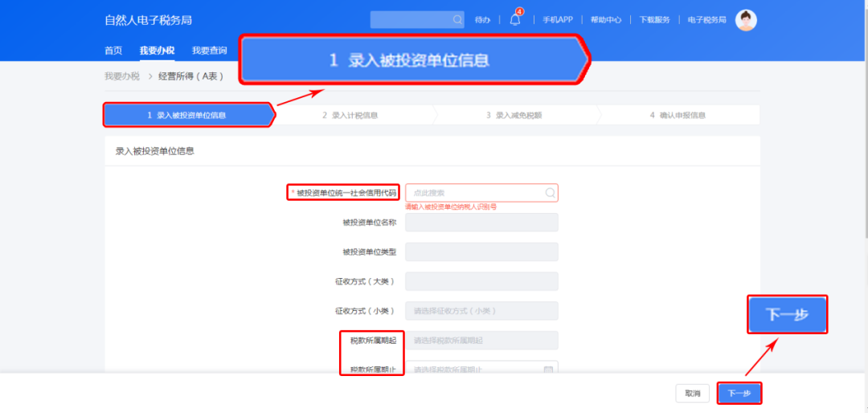Click the bottom 下一步 button
The image size is (868, 413).
click(x=739, y=393)
